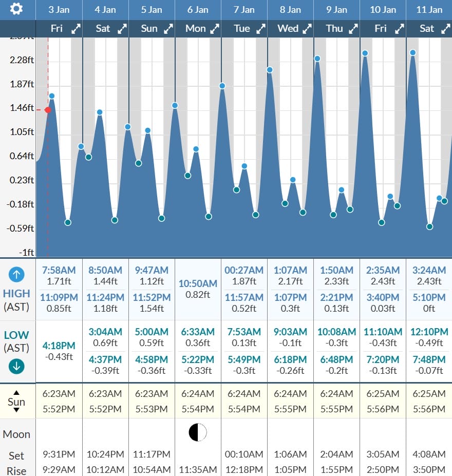
Task: Click the 1:07AM high tide point on 8 Jan chart
Action: tap(270, 70)
